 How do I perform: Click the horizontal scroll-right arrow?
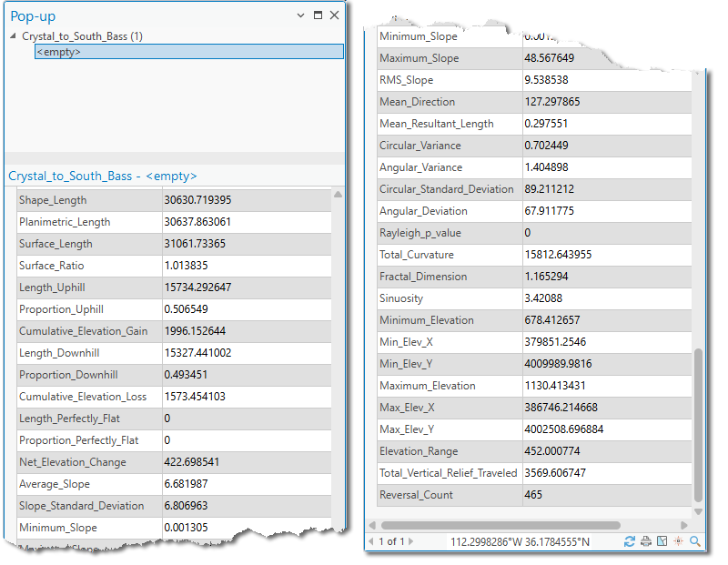coord(684,525)
